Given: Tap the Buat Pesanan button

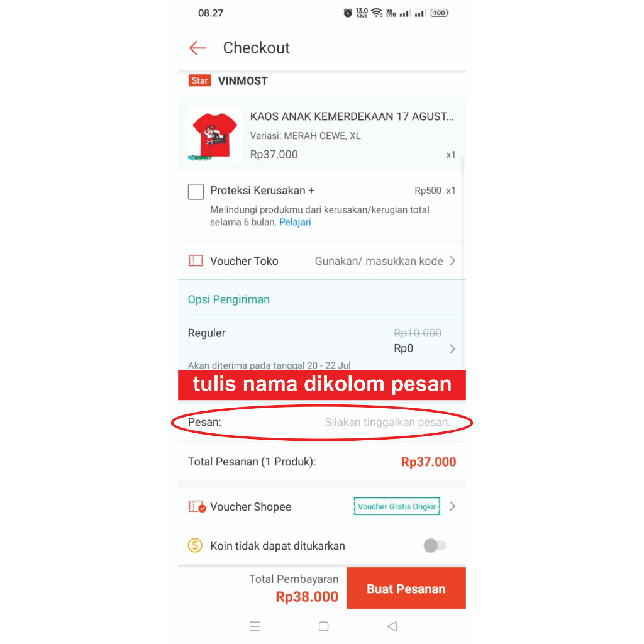Looking at the screenshot, I should click(x=406, y=588).
